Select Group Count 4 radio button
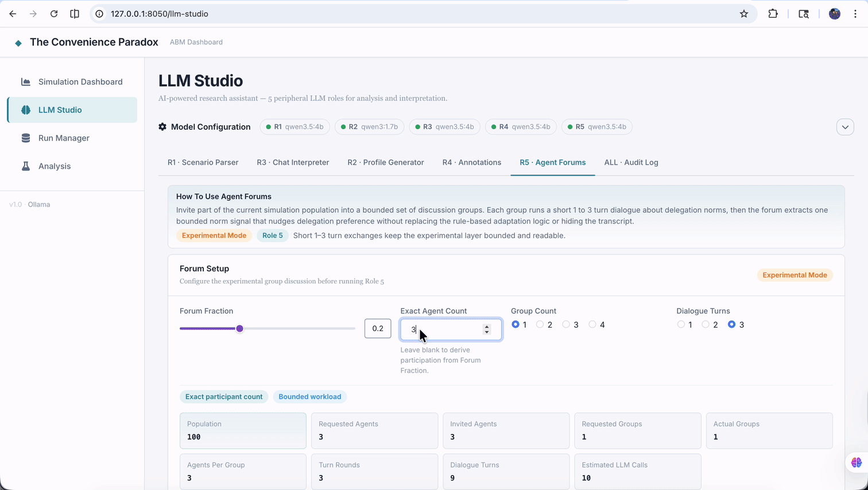The height and width of the screenshot is (490, 868). (x=592, y=325)
